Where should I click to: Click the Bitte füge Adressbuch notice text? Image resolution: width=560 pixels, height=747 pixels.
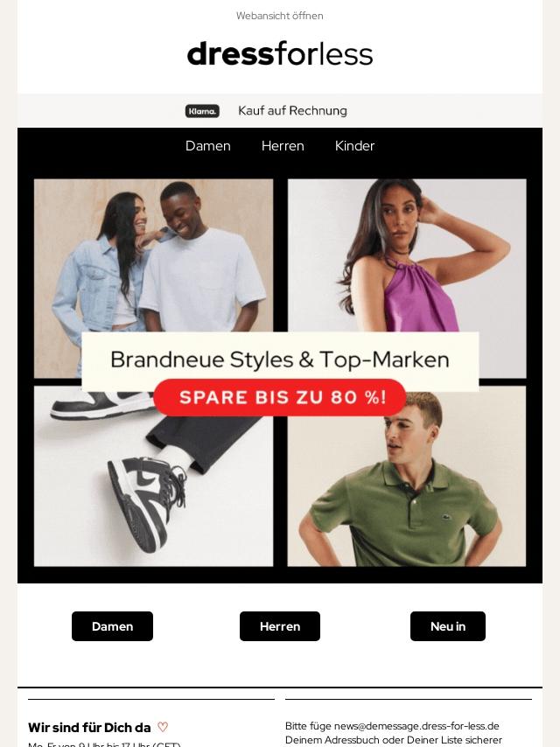click(x=394, y=733)
